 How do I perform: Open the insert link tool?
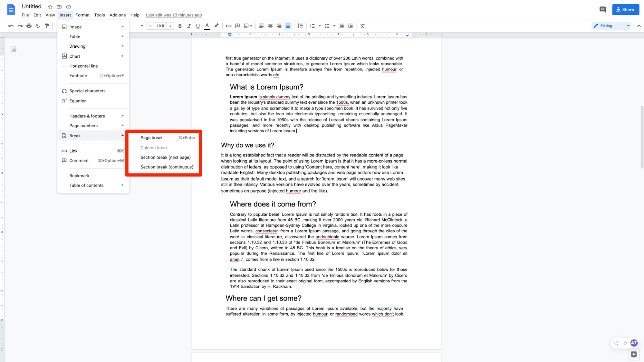[x=228, y=26]
